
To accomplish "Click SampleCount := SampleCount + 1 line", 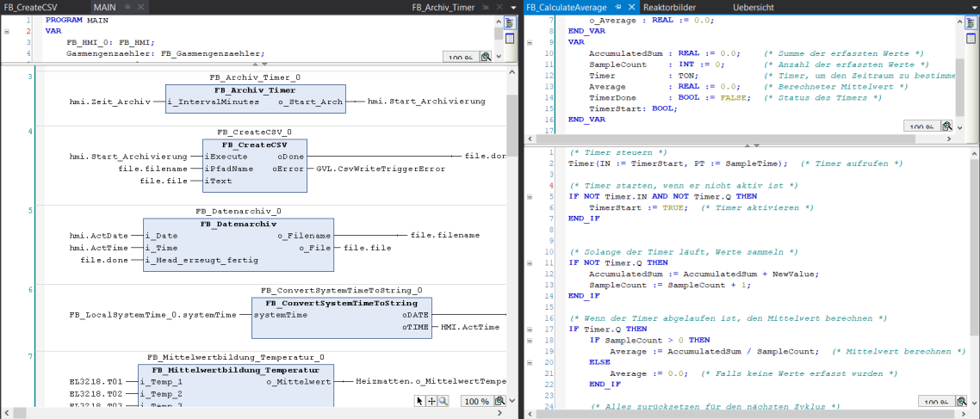I will pyautogui.click(x=669, y=285).
